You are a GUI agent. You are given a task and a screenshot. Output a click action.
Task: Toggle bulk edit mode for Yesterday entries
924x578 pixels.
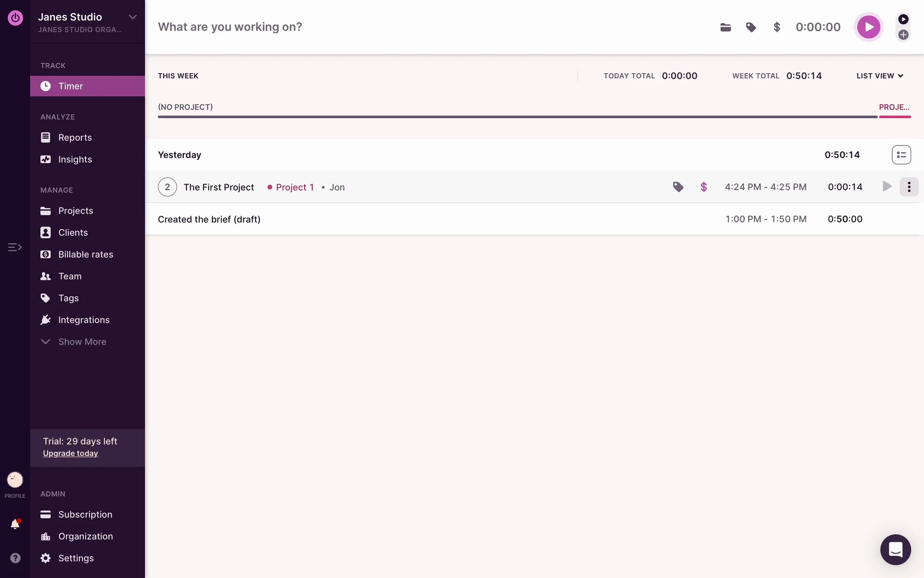pyautogui.click(x=901, y=155)
